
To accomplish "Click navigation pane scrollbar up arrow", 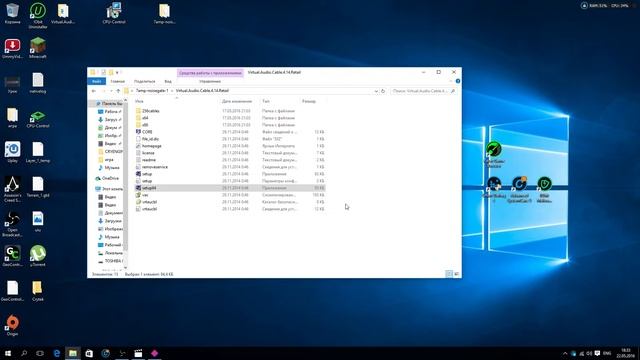I will pos(125,100).
